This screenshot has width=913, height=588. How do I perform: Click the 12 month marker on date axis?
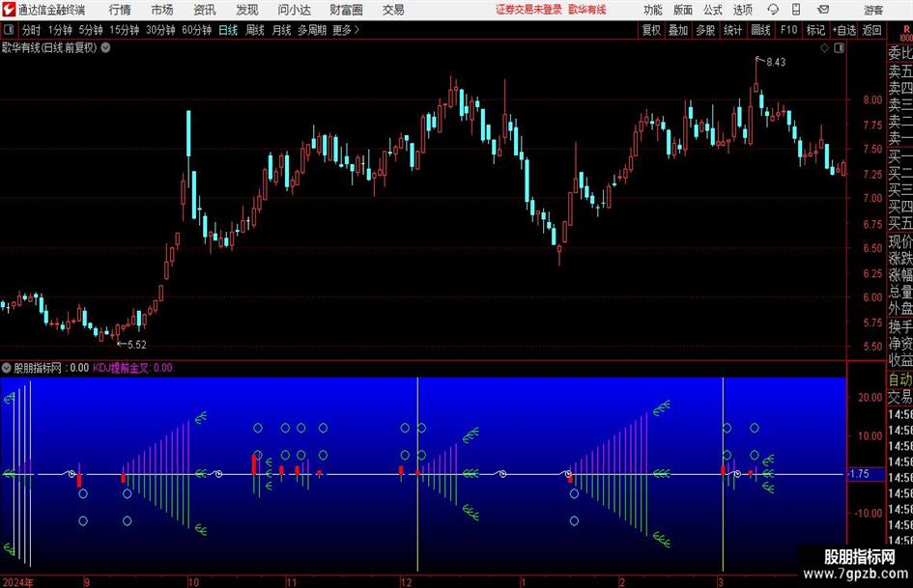click(406, 582)
